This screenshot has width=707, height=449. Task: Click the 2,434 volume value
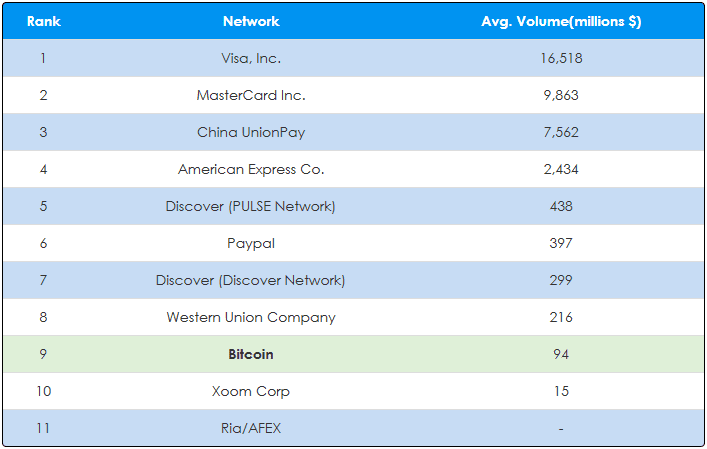click(561, 169)
